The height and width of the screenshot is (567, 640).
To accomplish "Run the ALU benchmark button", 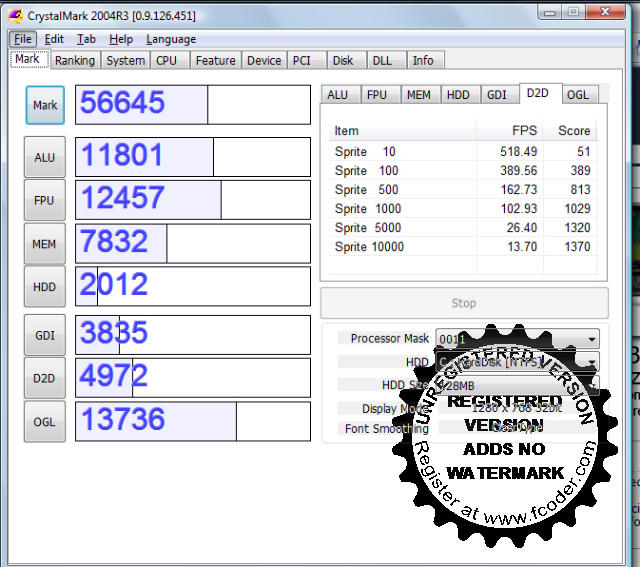I will [x=44, y=157].
